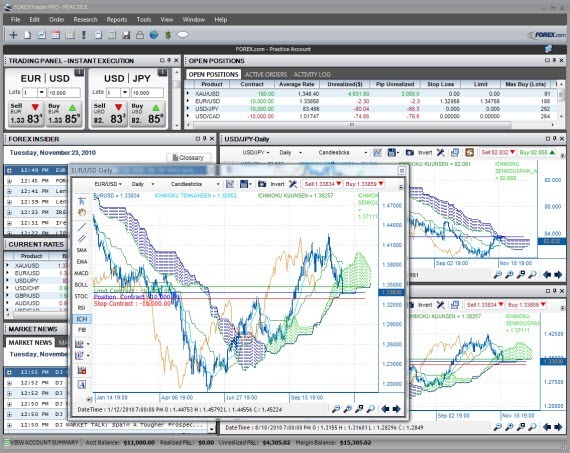Open View Account Summary in status bar
The height and width of the screenshot is (453, 570).
[41, 443]
